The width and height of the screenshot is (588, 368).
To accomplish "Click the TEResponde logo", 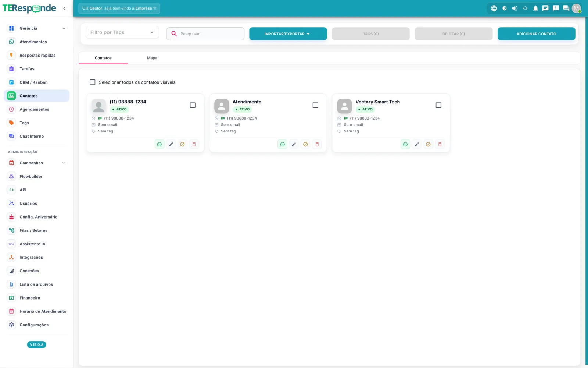I will point(29,8).
